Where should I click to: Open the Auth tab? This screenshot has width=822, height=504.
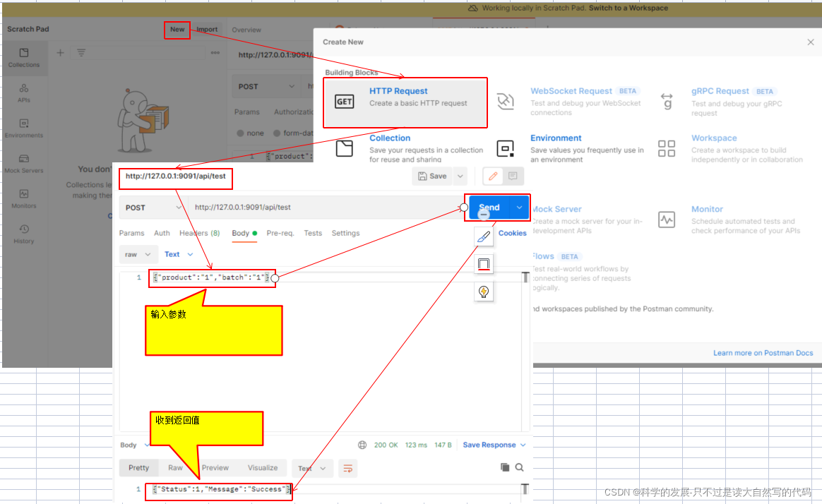pyautogui.click(x=162, y=233)
